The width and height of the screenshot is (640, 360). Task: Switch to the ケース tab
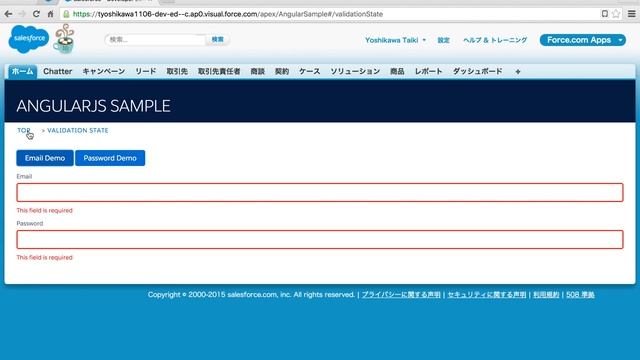pos(309,71)
